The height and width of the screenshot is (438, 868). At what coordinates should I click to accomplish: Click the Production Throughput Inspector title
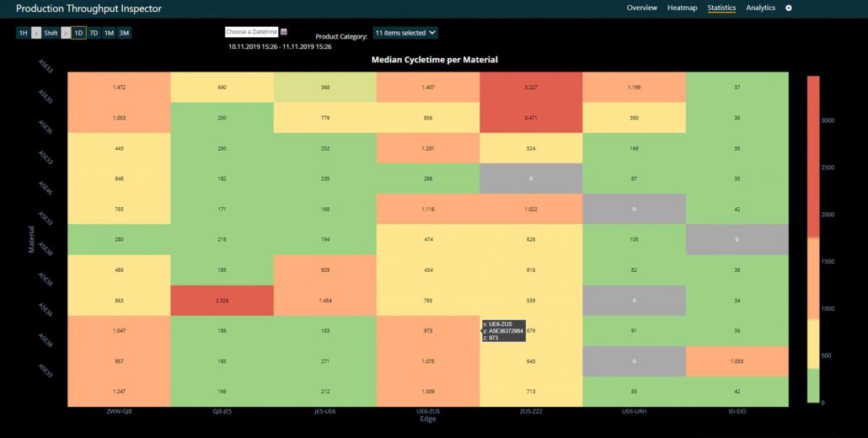(x=88, y=9)
